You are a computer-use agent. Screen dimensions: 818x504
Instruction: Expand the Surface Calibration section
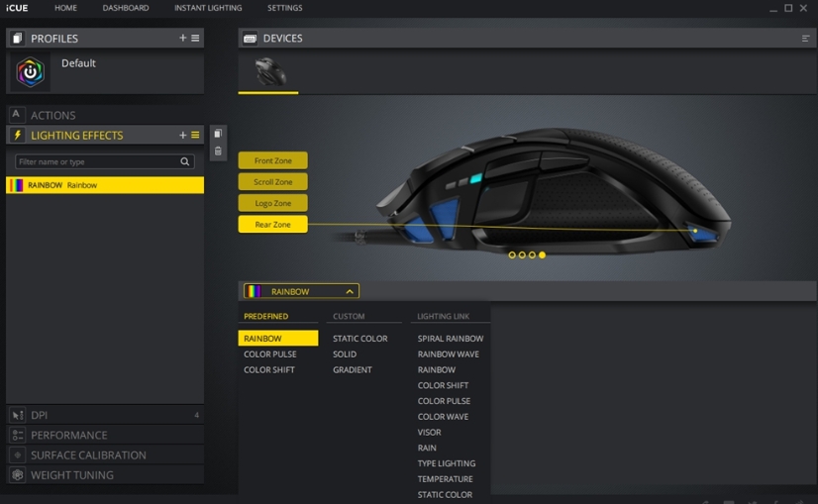tap(105, 454)
